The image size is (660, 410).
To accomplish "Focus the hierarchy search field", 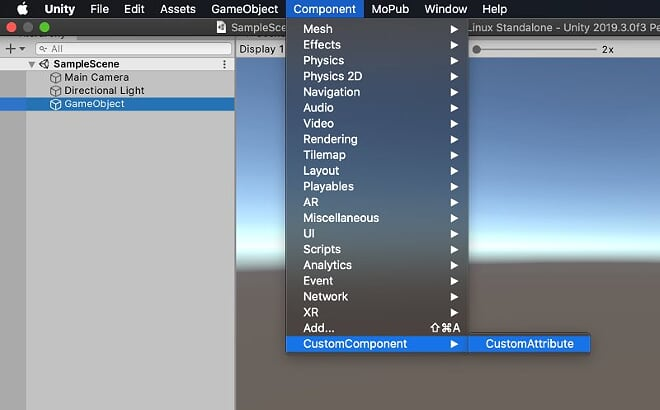I will click(x=133, y=49).
